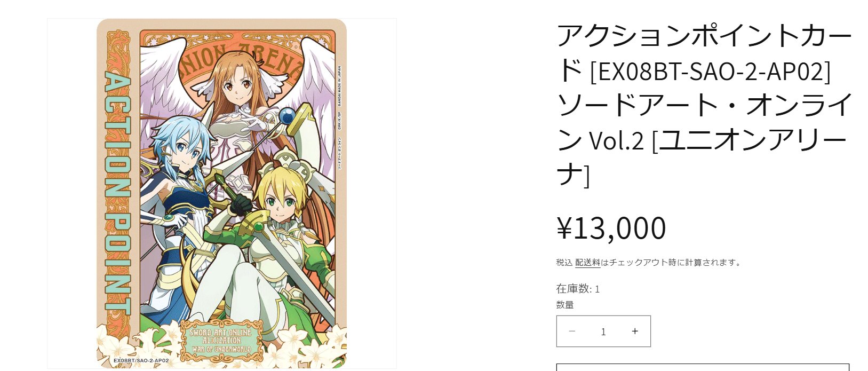The height and width of the screenshot is (371, 868).
Task: Click the ¥13,000 price text
Action: pos(611,228)
